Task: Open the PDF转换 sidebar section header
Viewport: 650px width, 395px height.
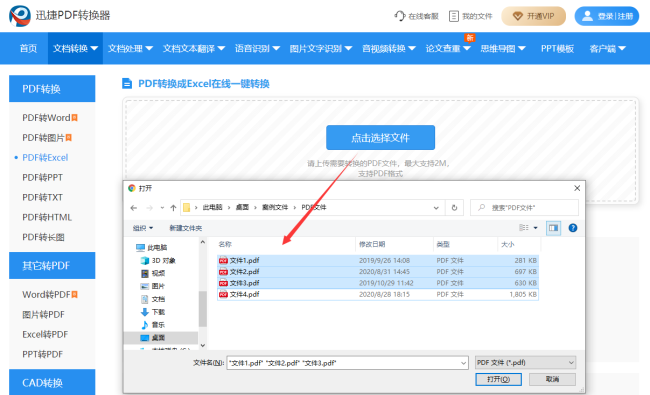Action: (x=52, y=88)
